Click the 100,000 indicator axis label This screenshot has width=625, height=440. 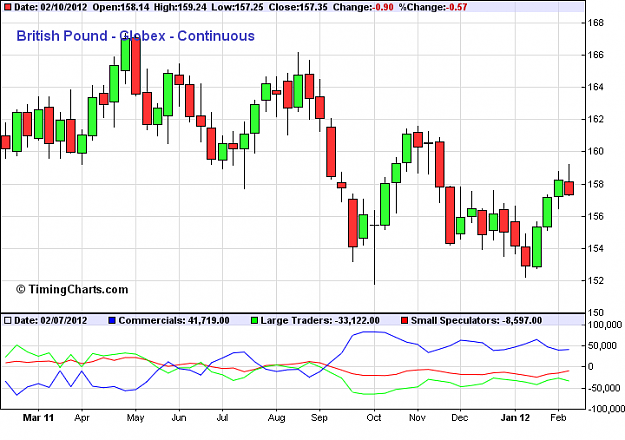pos(605,326)
